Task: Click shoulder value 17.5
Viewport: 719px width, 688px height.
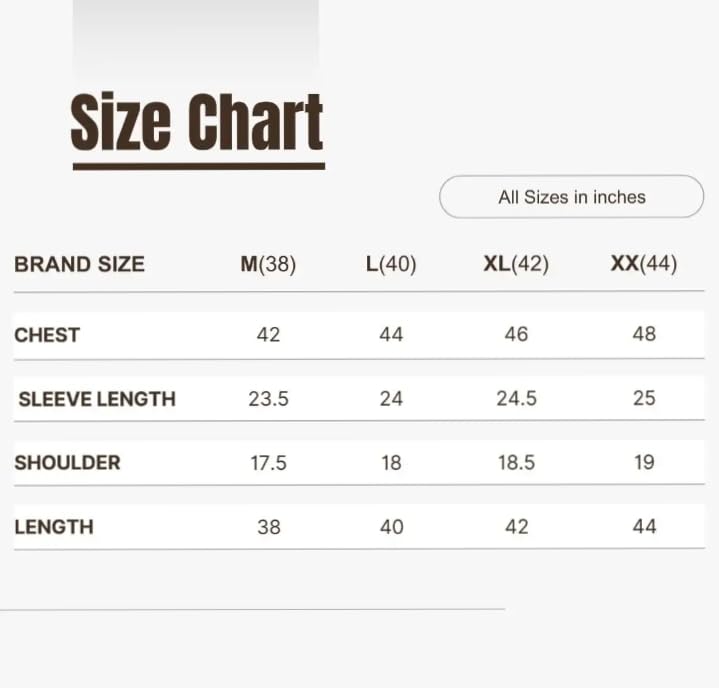Action: click(268, 462)
